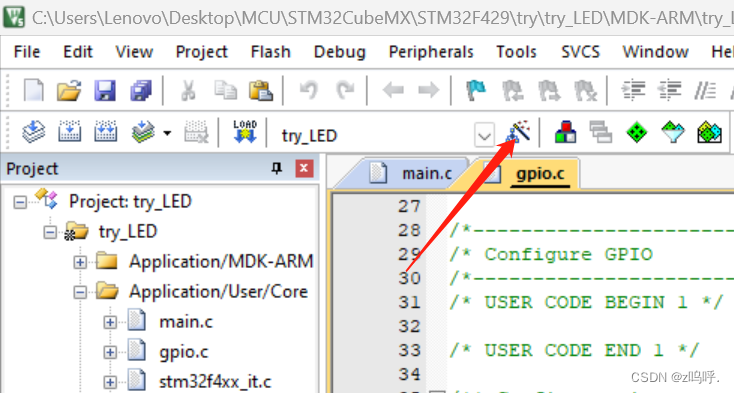Expand main.c dependencies in tree

(x=110, y=322)
